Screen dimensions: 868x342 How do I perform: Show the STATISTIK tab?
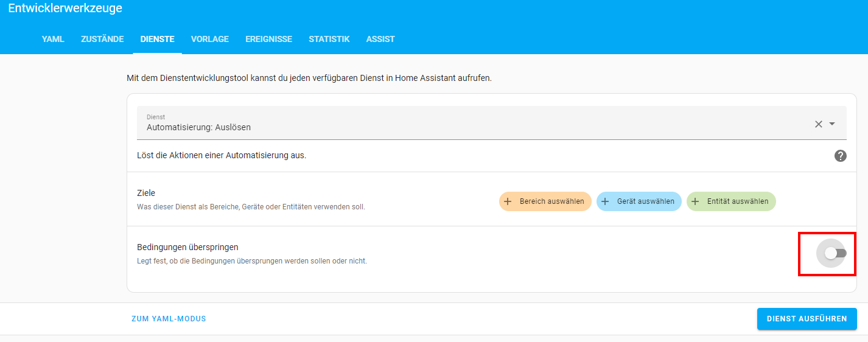tap(329, 39)
